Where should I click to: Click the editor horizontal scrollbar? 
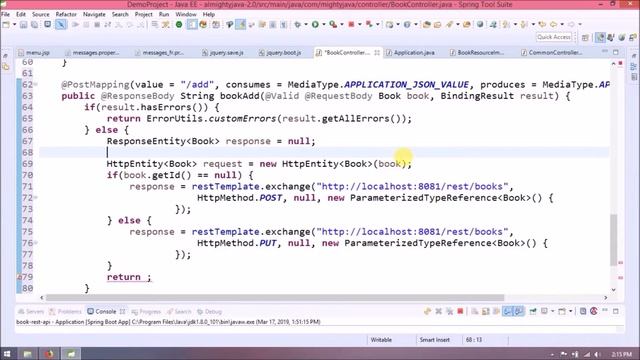tap(275, 298)
